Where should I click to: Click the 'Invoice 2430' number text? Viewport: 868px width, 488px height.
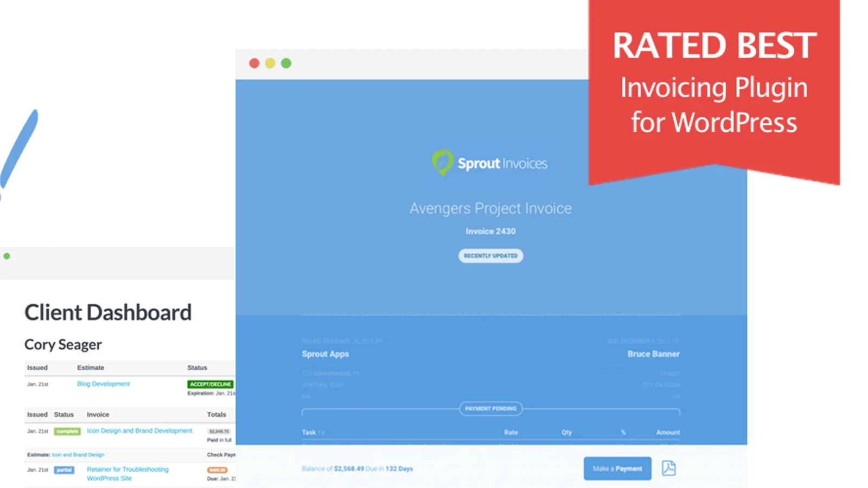(490, 231)
